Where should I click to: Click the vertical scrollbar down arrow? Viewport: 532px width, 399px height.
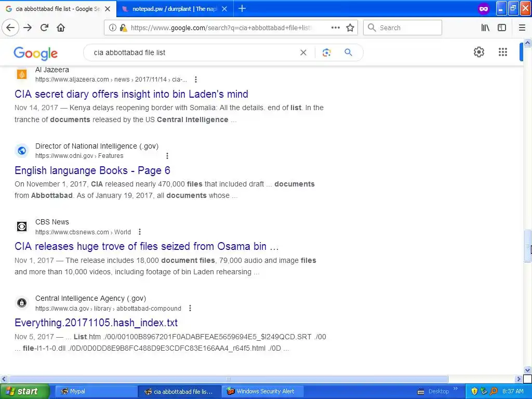coord(527,370)
